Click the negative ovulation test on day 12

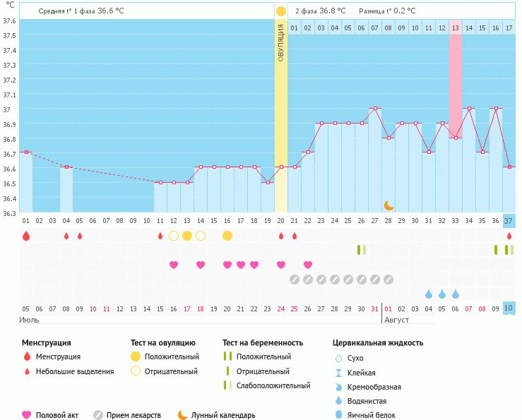[x=174, y=236]
